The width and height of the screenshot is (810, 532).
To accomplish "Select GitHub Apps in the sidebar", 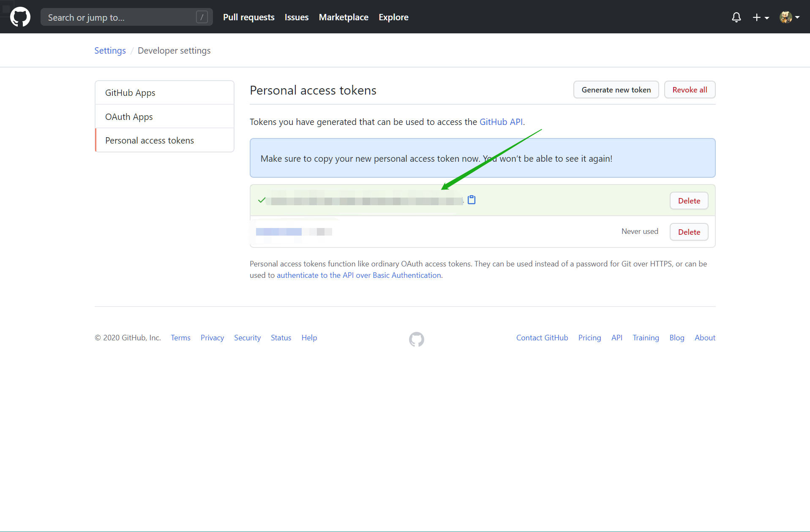I will tap(165, 92).
